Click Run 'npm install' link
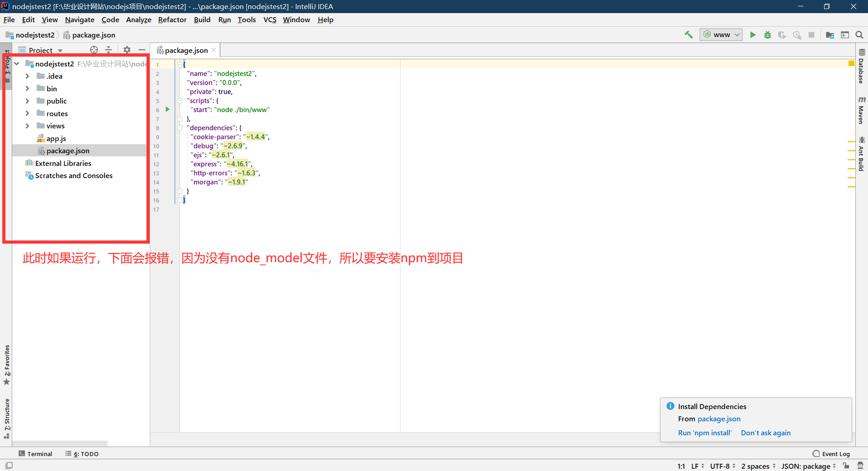Viewport: 868px width, 471px height. [x=704, y=433]
